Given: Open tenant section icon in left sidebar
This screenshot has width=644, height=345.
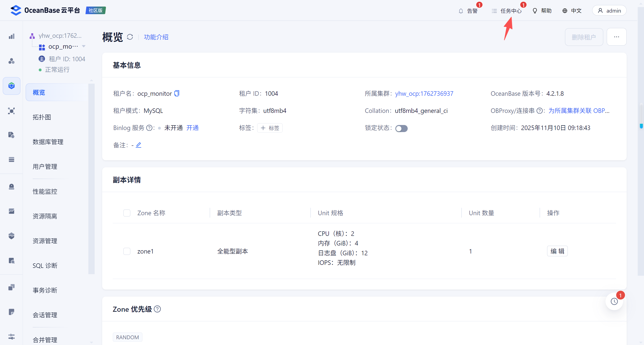Looking at the screenshot, I should click(x=12, y=86).
